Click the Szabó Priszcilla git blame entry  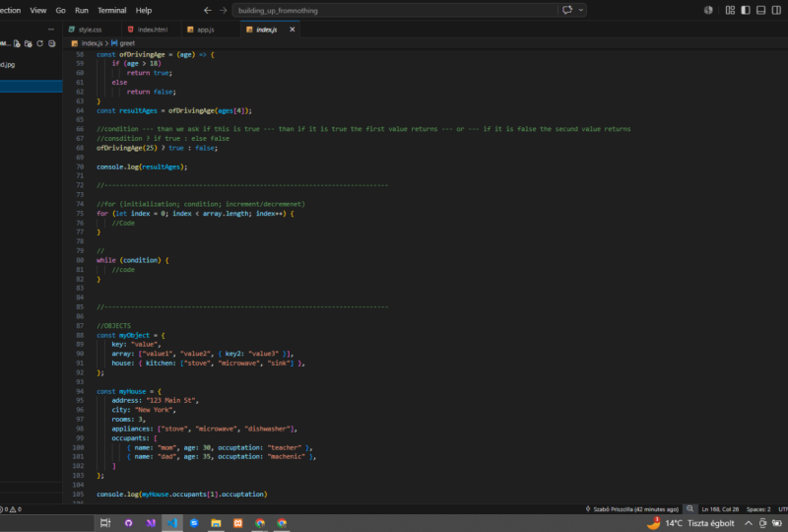point(631,509)
